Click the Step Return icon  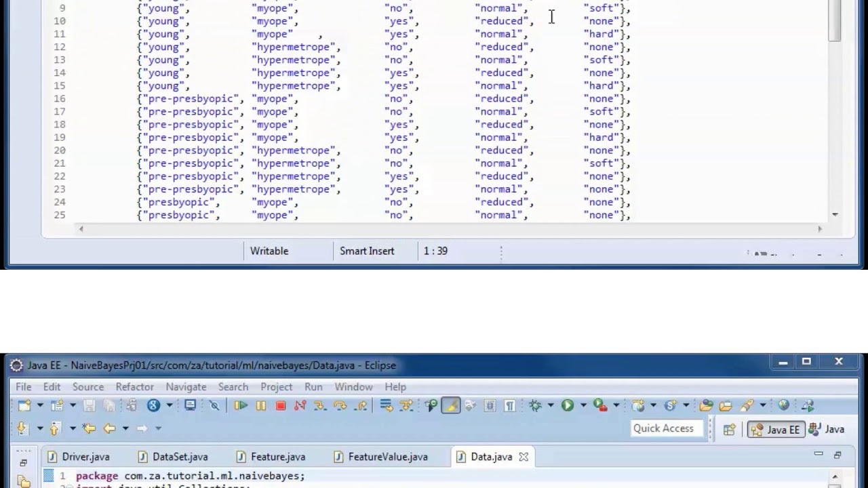coord(361,405)
